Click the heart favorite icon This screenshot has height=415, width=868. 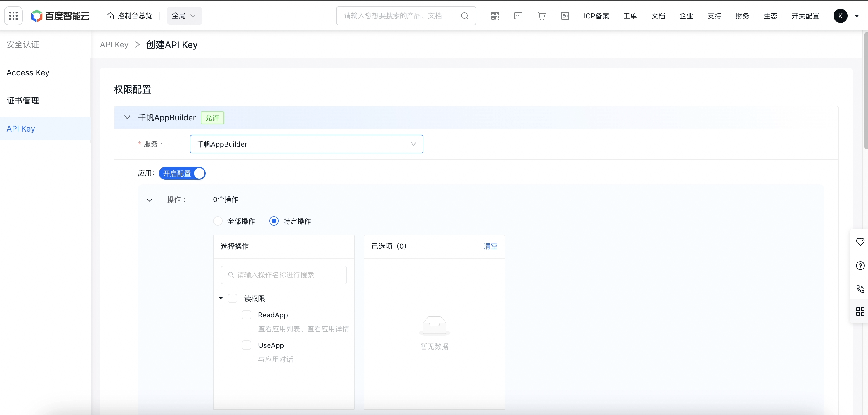coord(860,242)
